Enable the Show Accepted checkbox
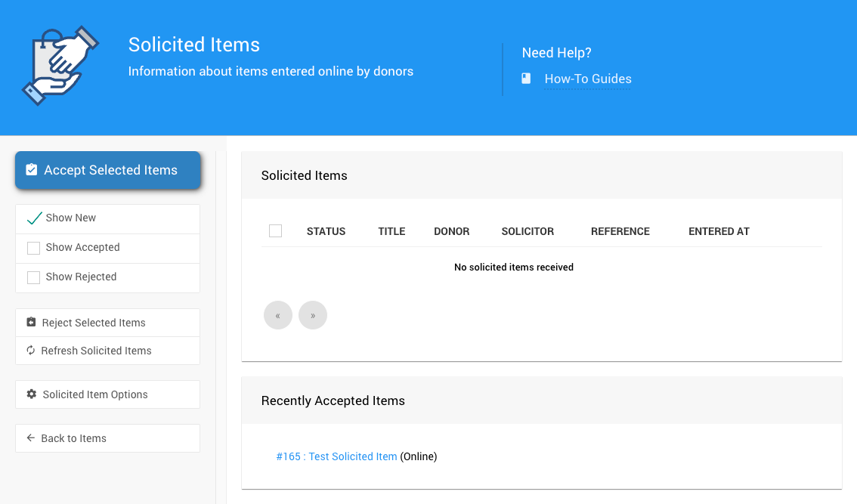The height and width of the screenshot is (504, 857). [34, 248]
